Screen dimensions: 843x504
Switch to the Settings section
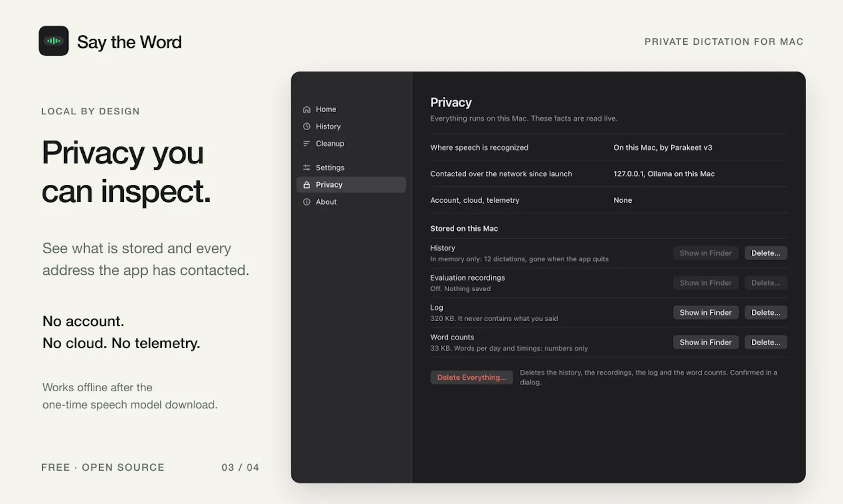point(351,167)
